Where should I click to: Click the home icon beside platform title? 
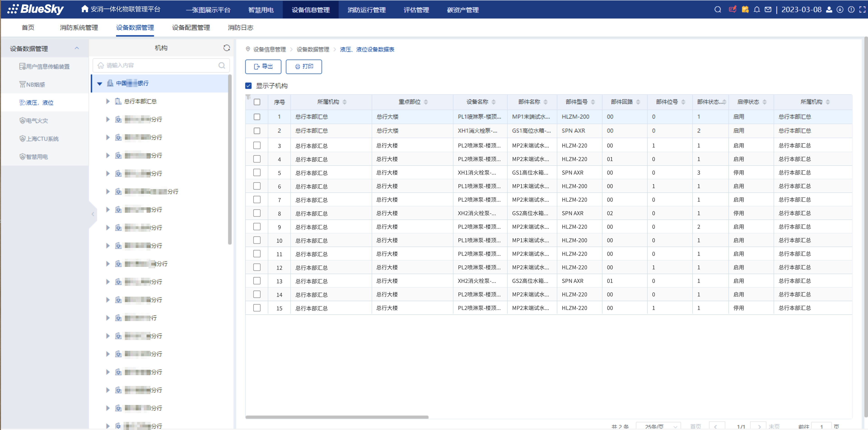click(x=85, y=9)
